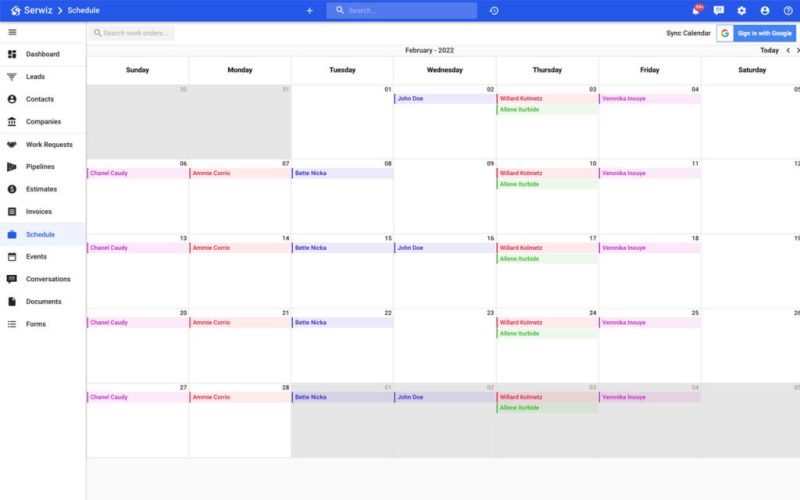The image size is (800, 500).
Task: Click the Today button
Action: coord(769,50)
